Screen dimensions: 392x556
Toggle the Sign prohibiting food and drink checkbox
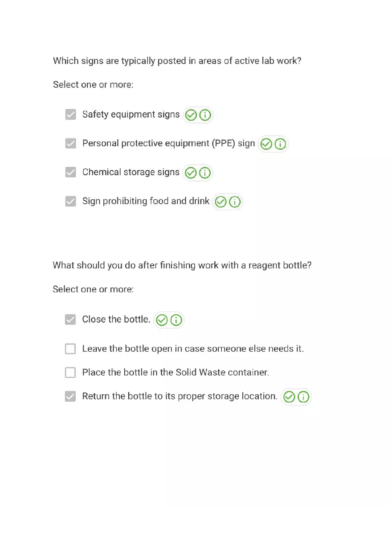(x=70, y=202)
